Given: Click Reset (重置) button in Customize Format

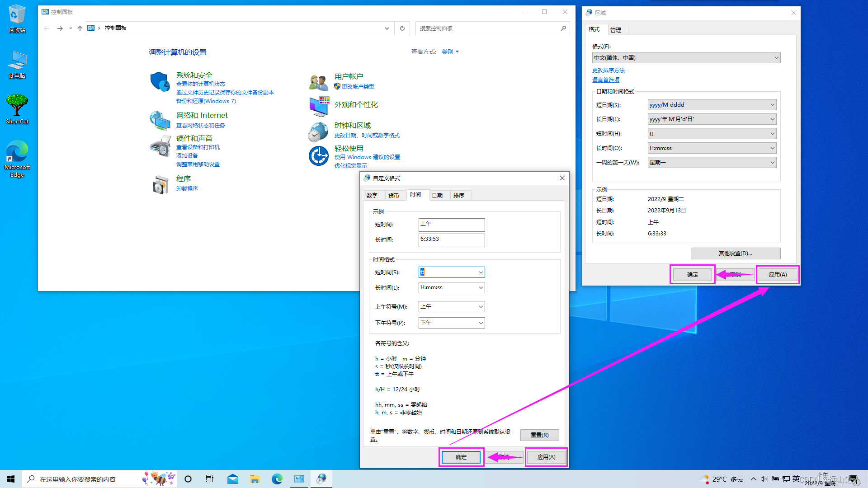Looking at the screenshot, I should tap(539, 435).
